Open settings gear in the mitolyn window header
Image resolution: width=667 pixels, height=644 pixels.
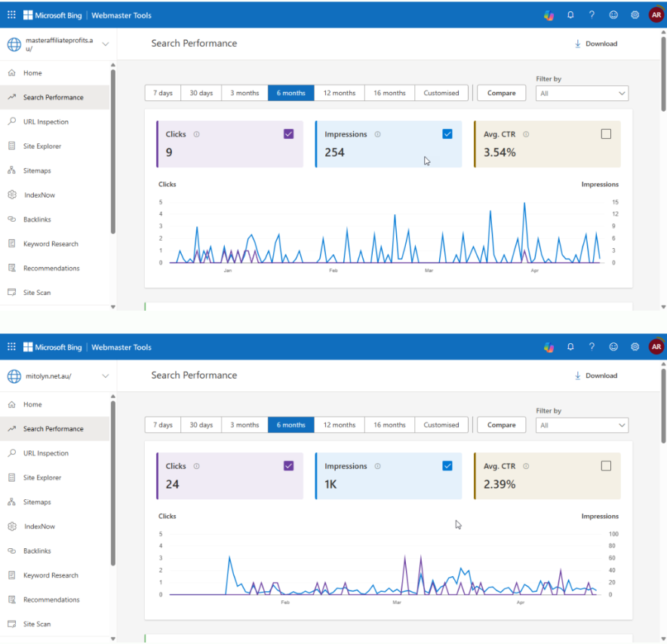[x=635, y=347]
